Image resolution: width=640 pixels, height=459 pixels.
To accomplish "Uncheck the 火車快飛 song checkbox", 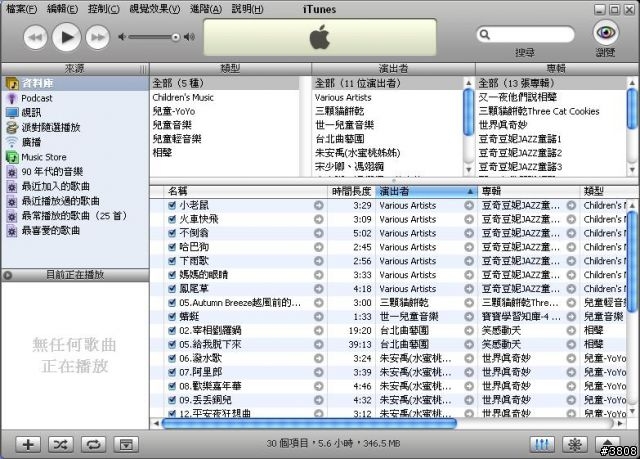I will tap(172, 220).
